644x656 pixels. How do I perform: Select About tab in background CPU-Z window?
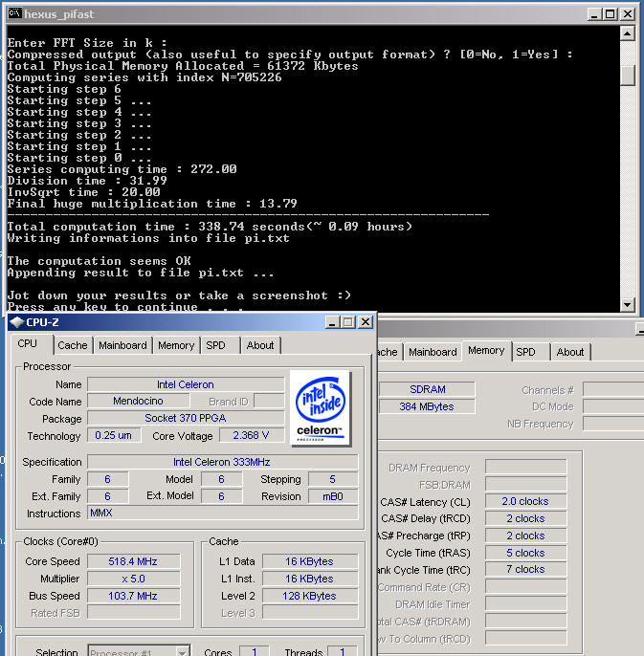570,352
